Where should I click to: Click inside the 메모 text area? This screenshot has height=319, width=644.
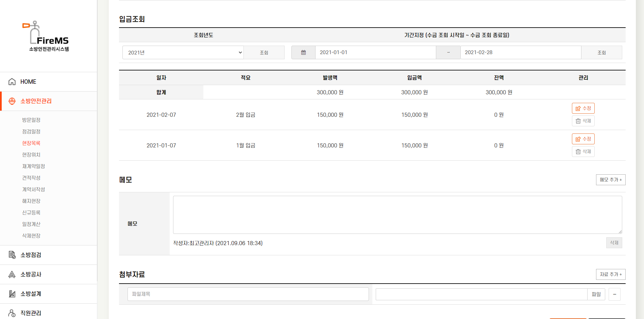pyautogui.click(x=397, y=215)
